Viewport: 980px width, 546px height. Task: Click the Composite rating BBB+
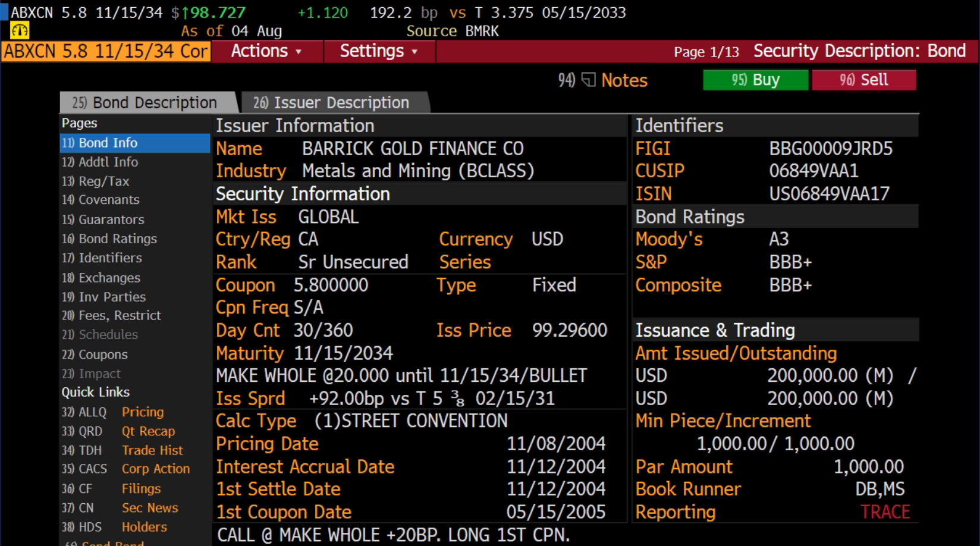click(790, 285)
